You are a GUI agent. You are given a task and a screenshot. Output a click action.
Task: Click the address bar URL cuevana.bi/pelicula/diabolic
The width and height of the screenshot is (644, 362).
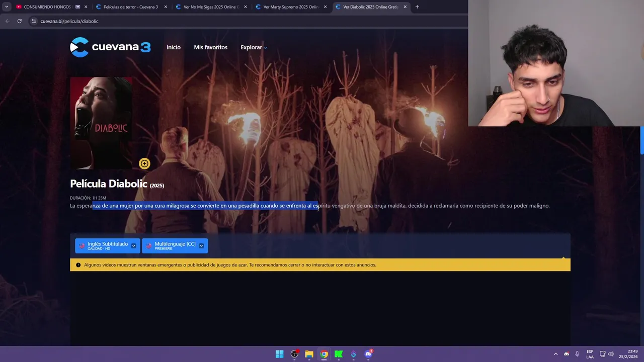pos(69,21)
